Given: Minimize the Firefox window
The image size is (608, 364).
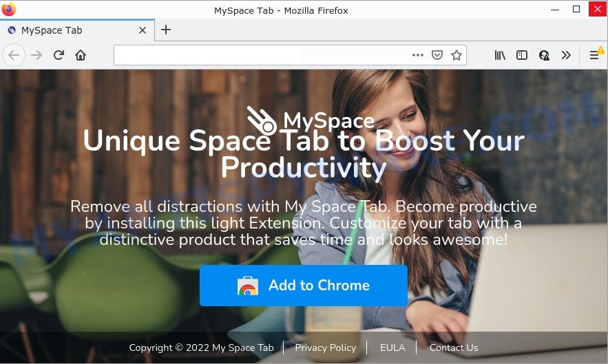Looking at the screenshot, I should click(555, 9).
